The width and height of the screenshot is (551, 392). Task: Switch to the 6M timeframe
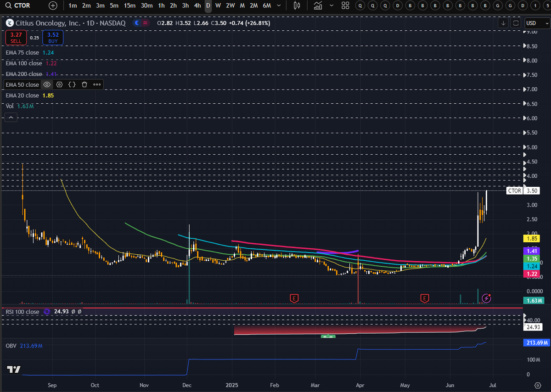267,6
